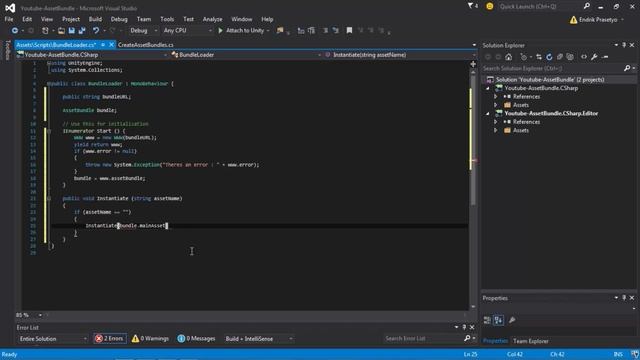640x360 pixels.
Task: Open the File menu
Action: tap(9, 19)
